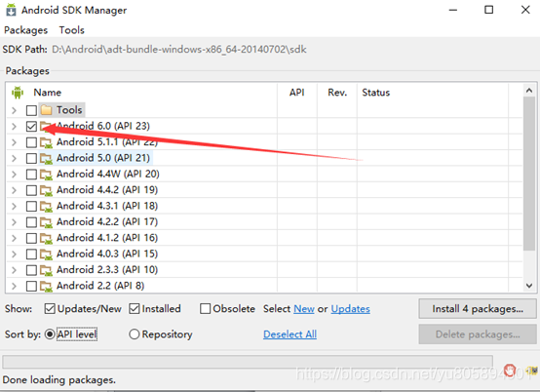Screen dimensions: 540x392
Task: Check the Android 2.3.3 (API 10) checkbox
Action: (x=31, y=270)
